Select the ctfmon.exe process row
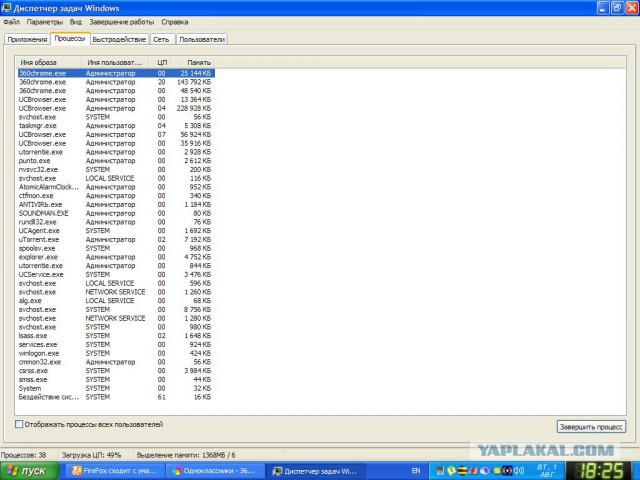The width and height of the screenshot is (640, 480). (116, 196)
